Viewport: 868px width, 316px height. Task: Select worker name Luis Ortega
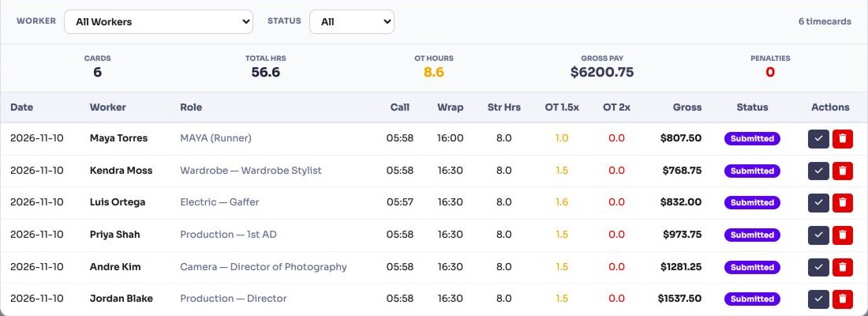point(118,201)
